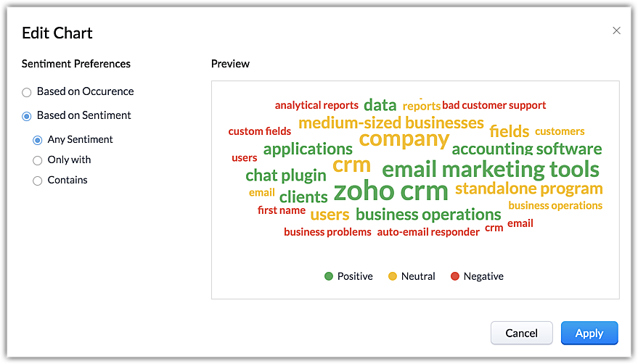Screen dimensions: 638x364
Task: Click 'chat plugin' in word cloud
Action: click(x=285, y=175)
